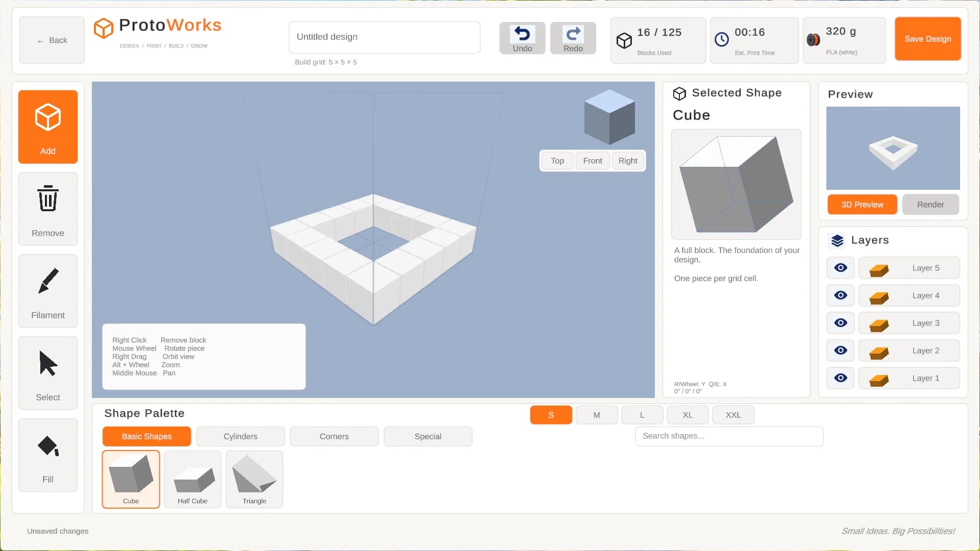The height and width of the screenshot is (551, 980).
Task: Open the Cylinders shape tab
Action: tap(240, 436)
